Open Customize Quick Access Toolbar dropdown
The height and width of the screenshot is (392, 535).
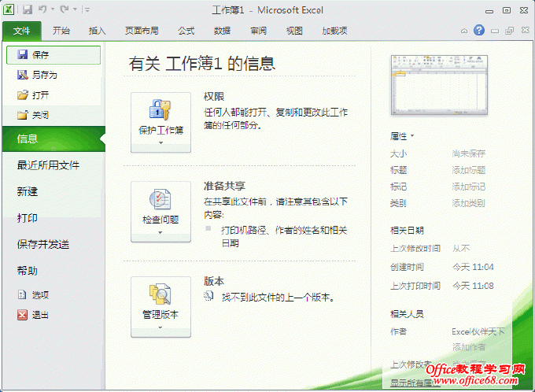pos(87,10)
